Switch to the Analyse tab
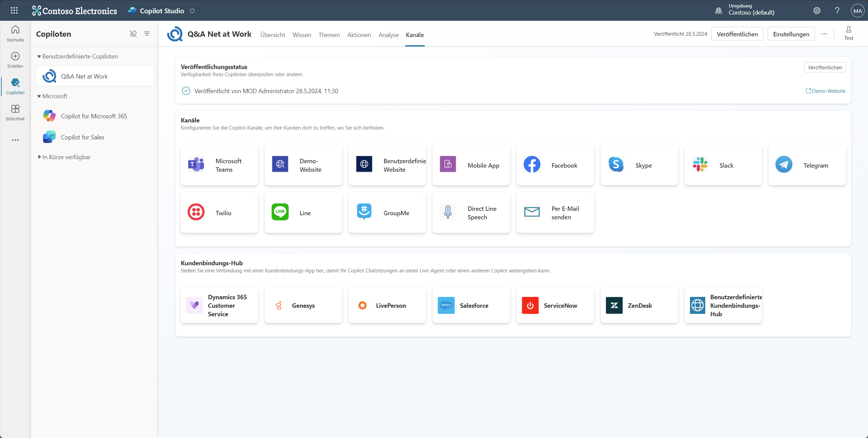 [388, 35]
